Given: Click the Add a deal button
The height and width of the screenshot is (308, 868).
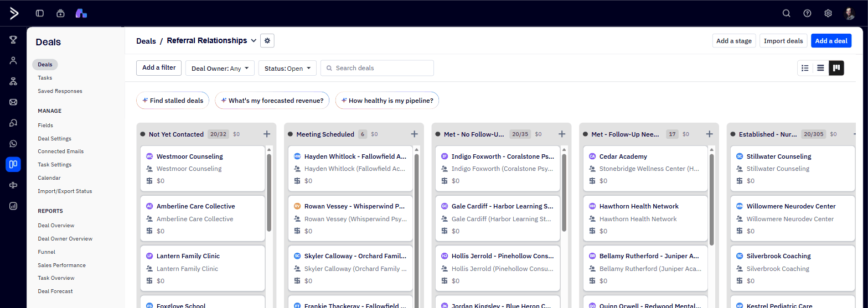Looking at the screenshot, I should pyautogui.click(x=831, y=41).
